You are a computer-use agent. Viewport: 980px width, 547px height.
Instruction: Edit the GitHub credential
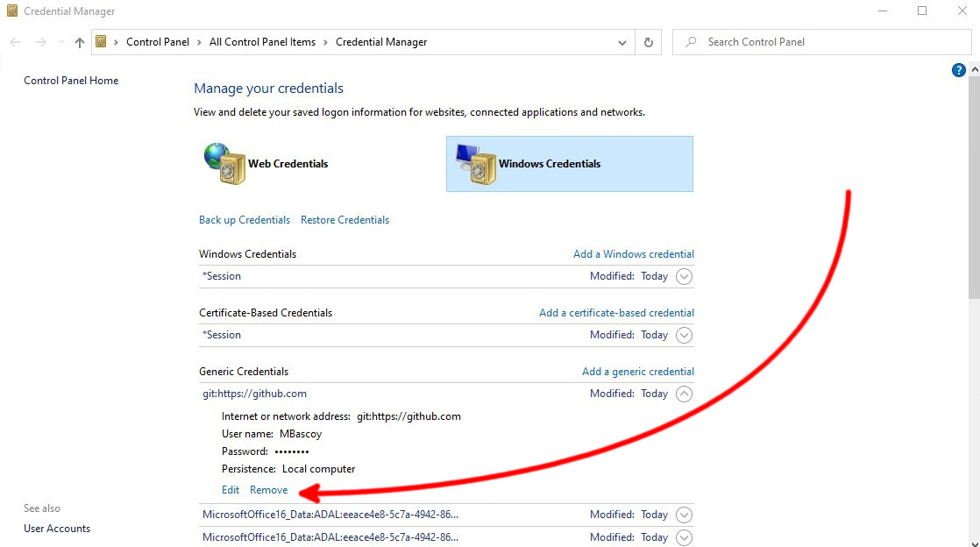(x=231, y=490)
